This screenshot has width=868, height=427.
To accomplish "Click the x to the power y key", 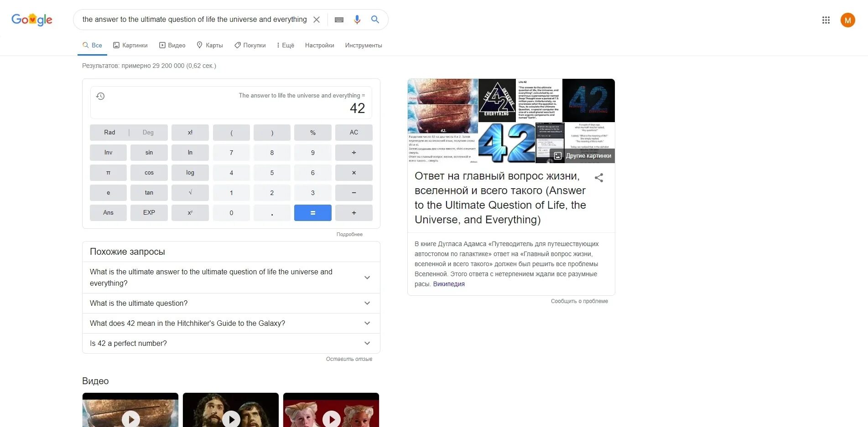I will click(190, 213).
